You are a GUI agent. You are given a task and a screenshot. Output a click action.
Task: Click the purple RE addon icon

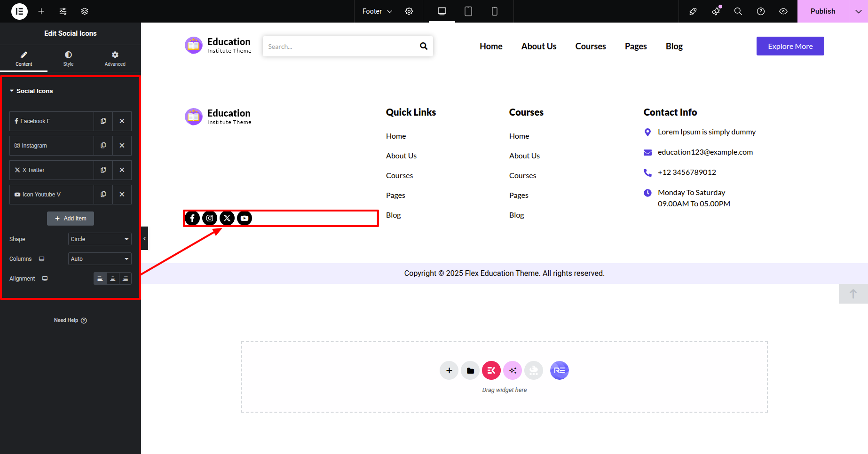pos(560,370)
